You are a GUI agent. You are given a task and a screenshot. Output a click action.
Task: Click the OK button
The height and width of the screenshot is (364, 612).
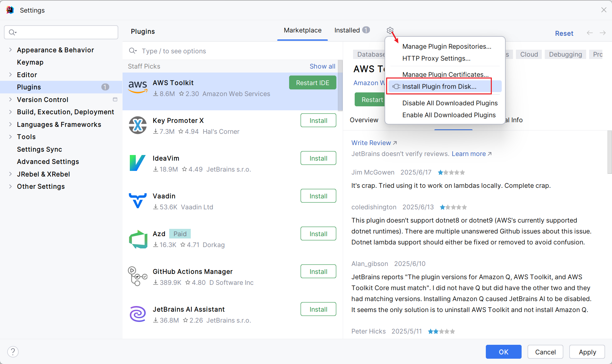tap(503, 352)
